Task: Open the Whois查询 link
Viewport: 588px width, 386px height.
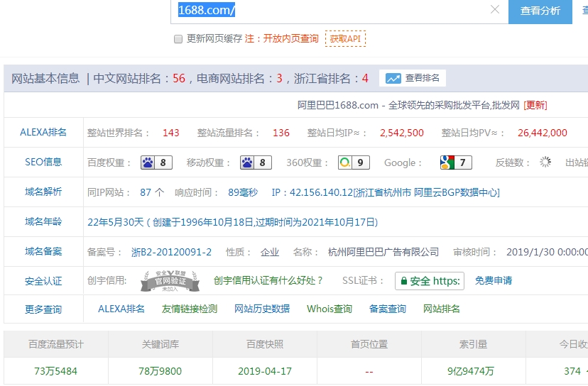Action: (x=330, y=309)
